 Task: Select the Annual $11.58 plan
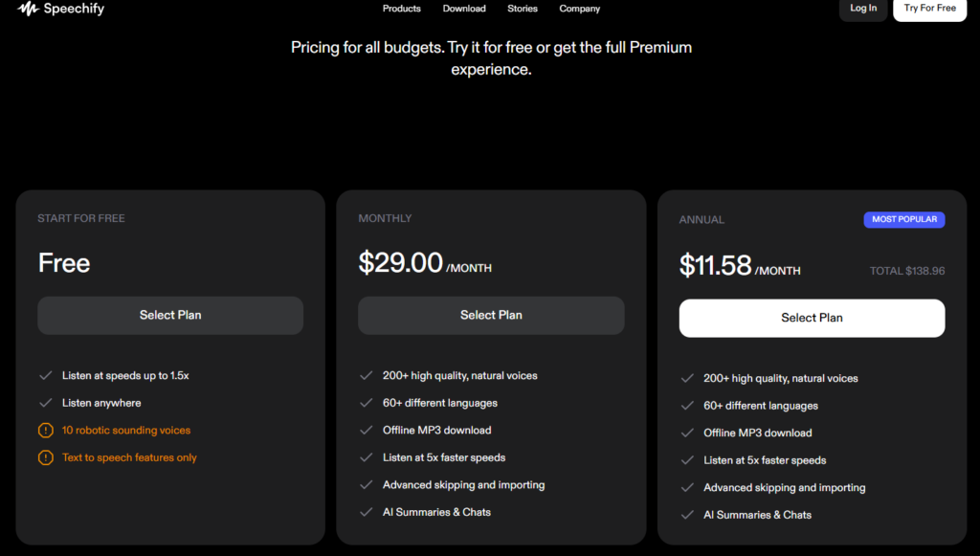tap(812, 318)
